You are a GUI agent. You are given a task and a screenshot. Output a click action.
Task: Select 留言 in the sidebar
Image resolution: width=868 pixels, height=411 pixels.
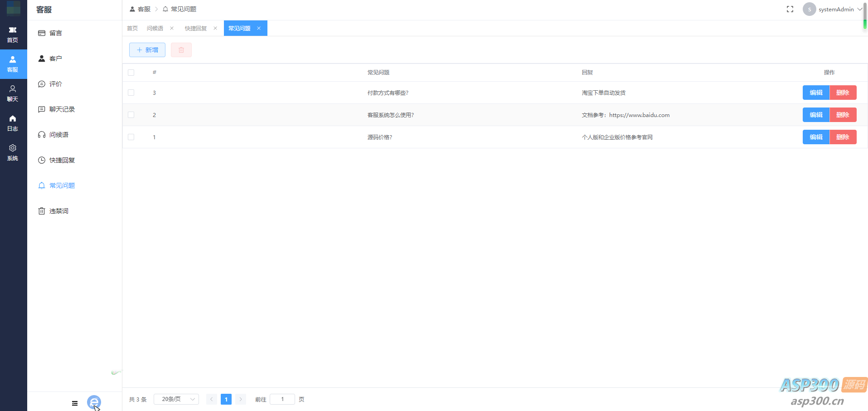(55, 33)
